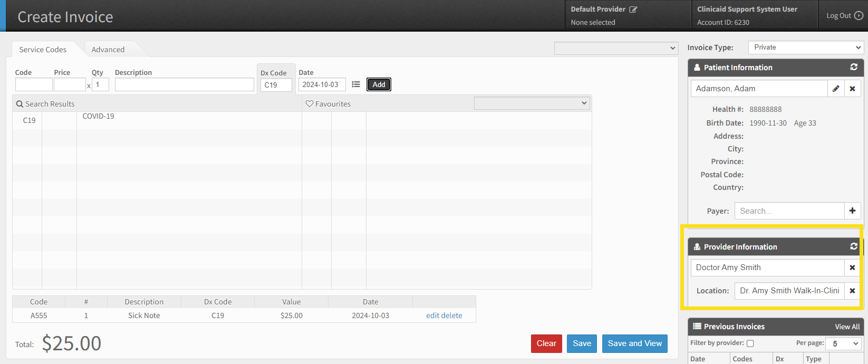Focus the Price input field
The height and width of the screenshot is (364, 868).
point(70,84)
